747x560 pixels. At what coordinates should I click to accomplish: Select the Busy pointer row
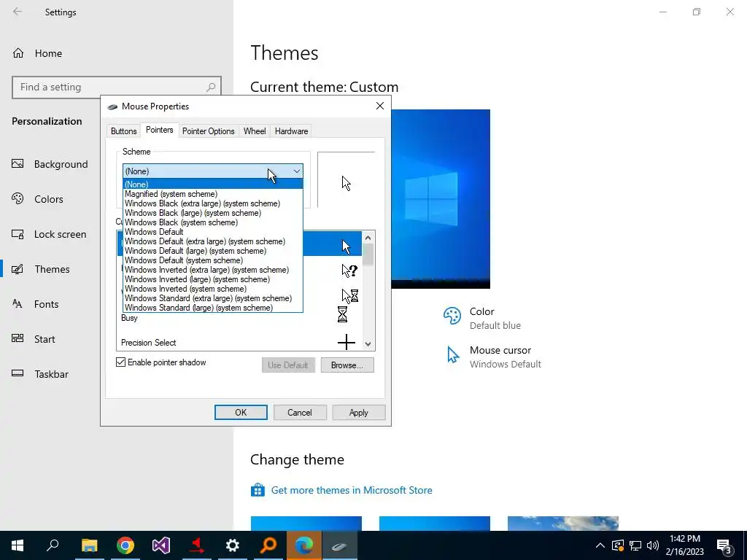(x=239, y=317)
